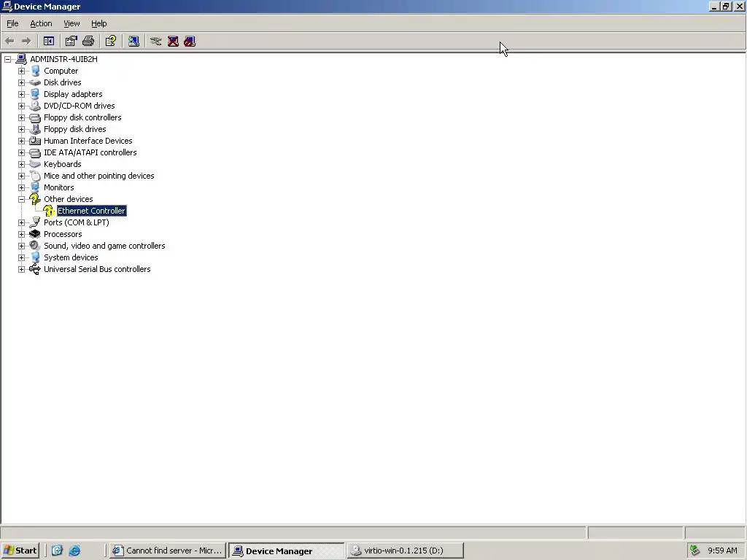Open the Action menu
The height and width of the screenshot is (560, 747).
pos(41,23)
